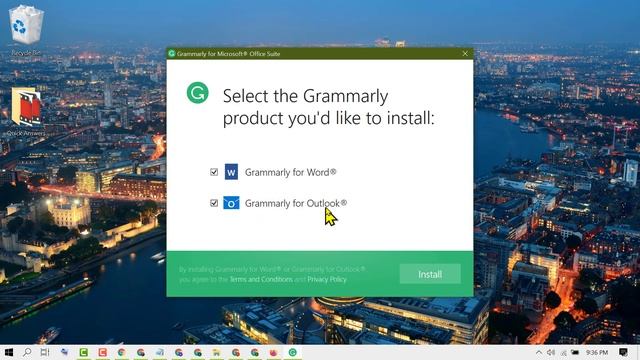This screenshot has height=360, width=640.
Task: Uncheck the Grammarly for Outlook checkbox
Action: (x=214, y=203)
